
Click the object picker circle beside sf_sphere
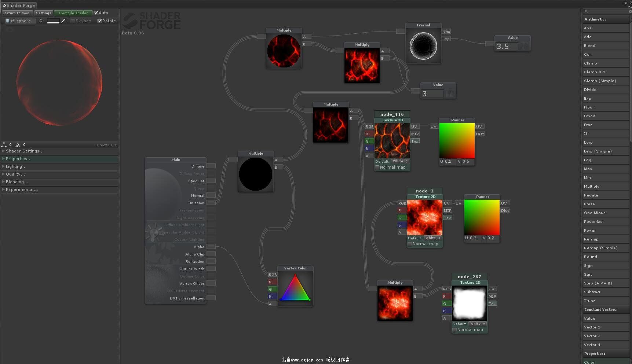click(41, 21)
